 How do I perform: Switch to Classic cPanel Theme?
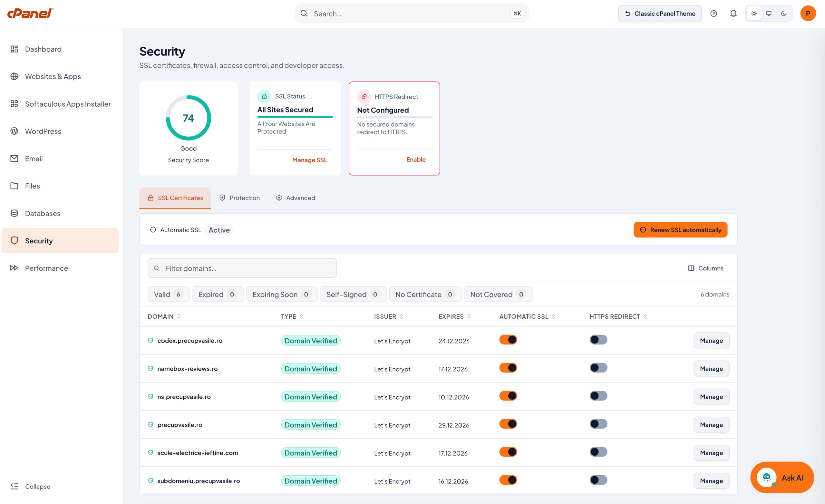point(660,14)
